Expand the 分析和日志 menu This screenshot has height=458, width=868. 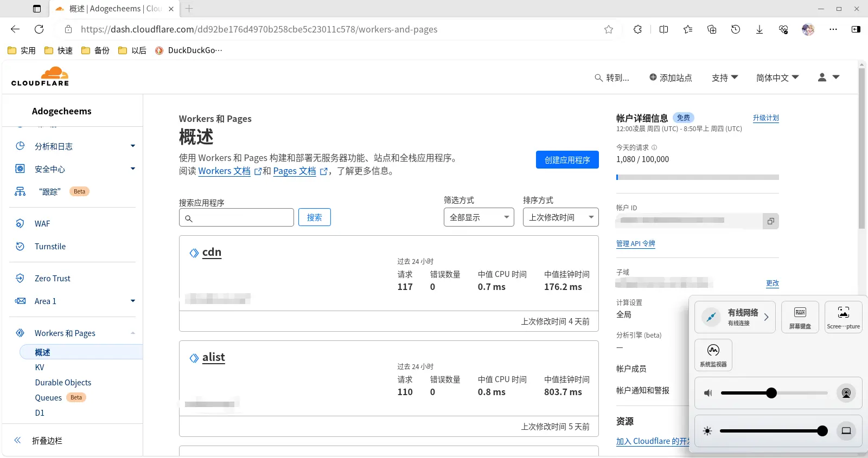tap(133, 146)
